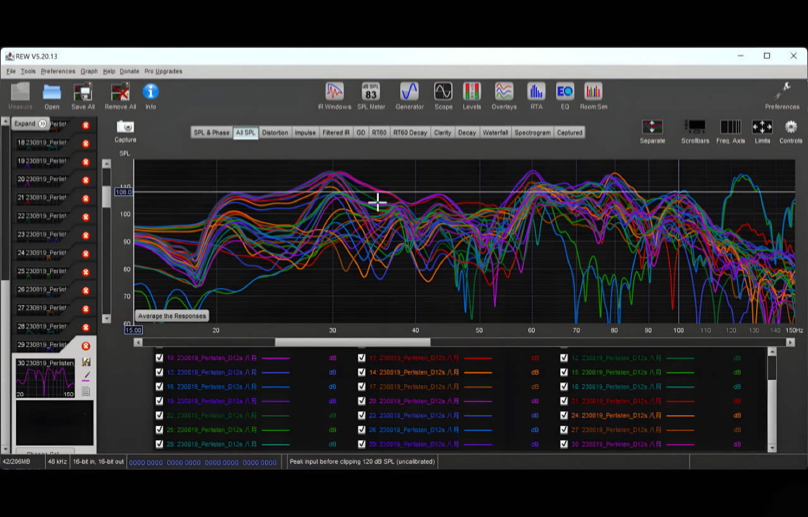Viewport: 808px width, 517px height.
Task: Save measurement 30 with its disk icon
Action: point(86,362)
